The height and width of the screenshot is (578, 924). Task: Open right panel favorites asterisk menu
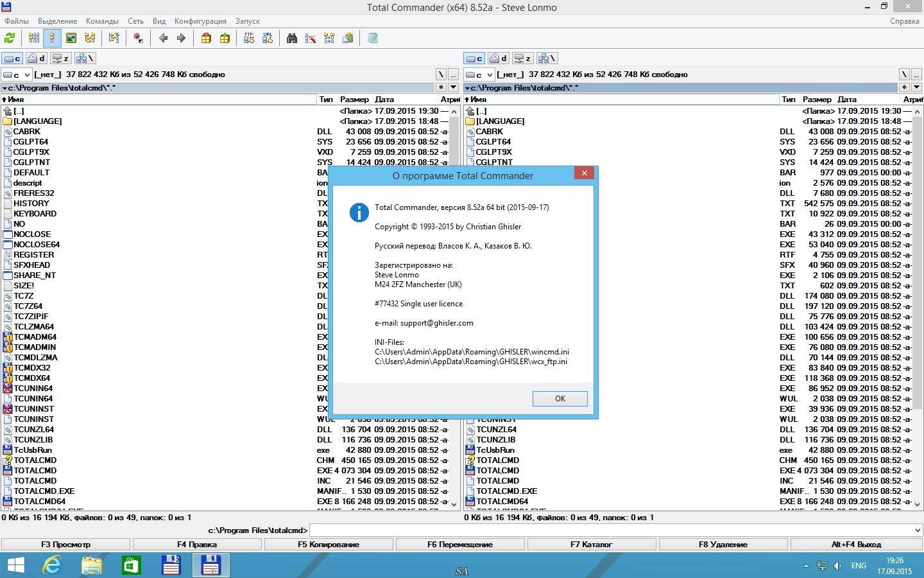[x=904, y=87]
